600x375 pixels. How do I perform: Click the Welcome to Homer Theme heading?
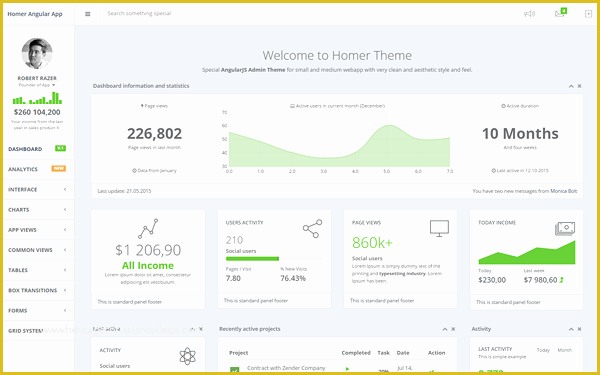[x=337, y=55]
